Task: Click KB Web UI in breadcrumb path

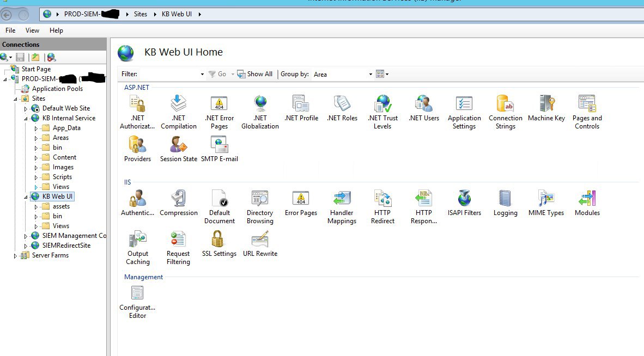Action: click(x=177, y=14)
